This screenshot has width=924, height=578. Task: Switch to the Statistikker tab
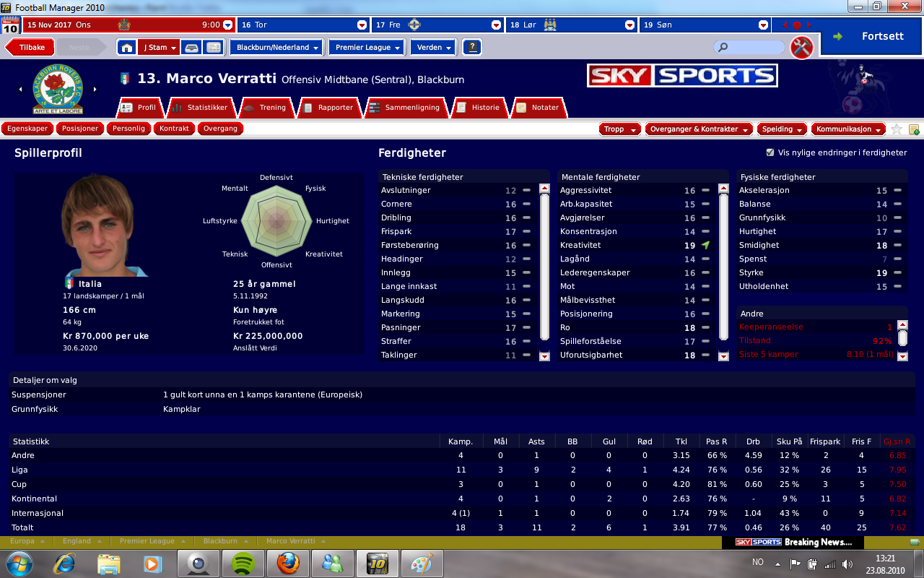[x=201, y=108]
